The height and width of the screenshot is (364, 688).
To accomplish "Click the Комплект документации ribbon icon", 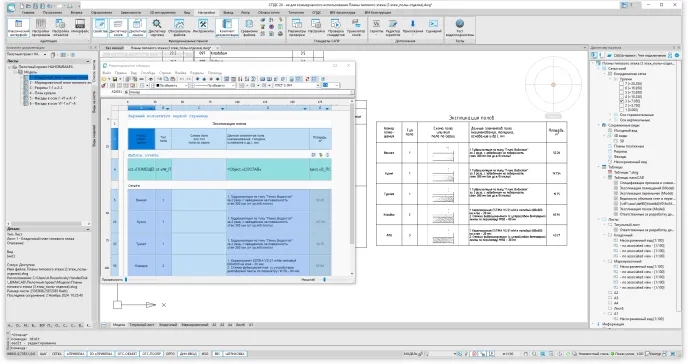I will [227, 27].
